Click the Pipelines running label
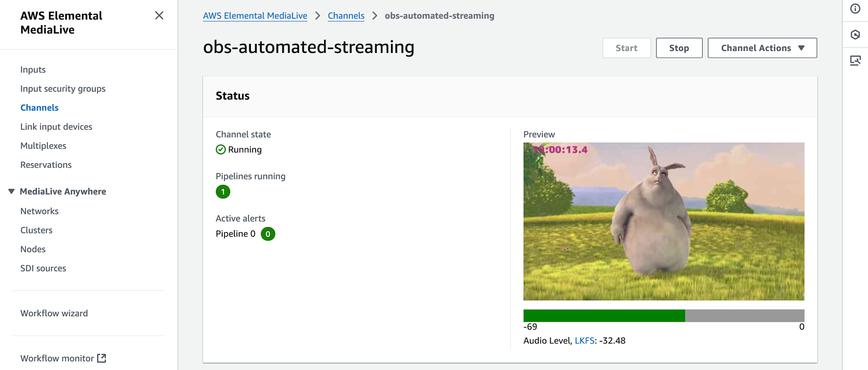 click(250, 176)
